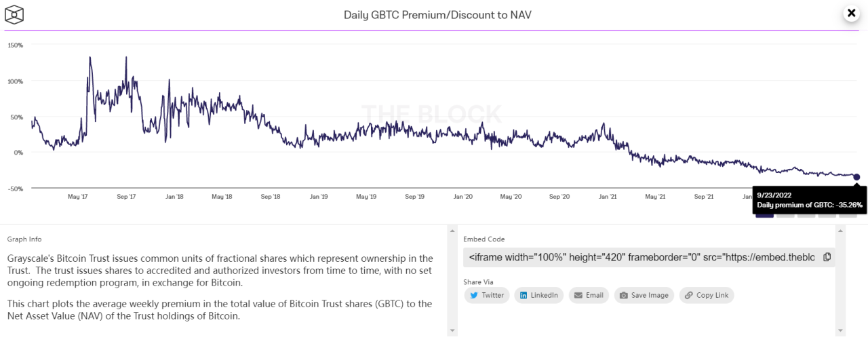Click the 9/23/2022 data point marker
The height and width of the screenshot is (352, 868).
coord(856,177)
